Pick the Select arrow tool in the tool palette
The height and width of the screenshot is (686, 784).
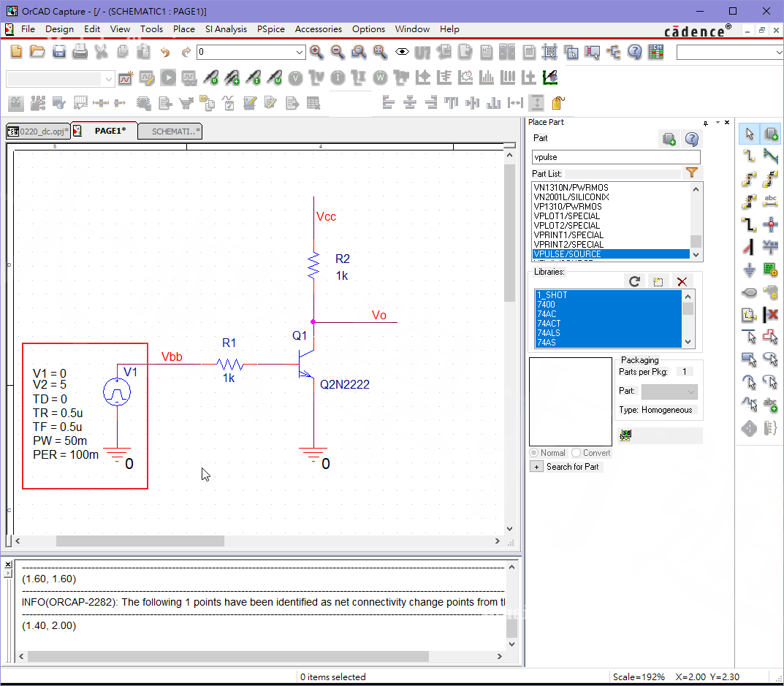coord(749,134)
